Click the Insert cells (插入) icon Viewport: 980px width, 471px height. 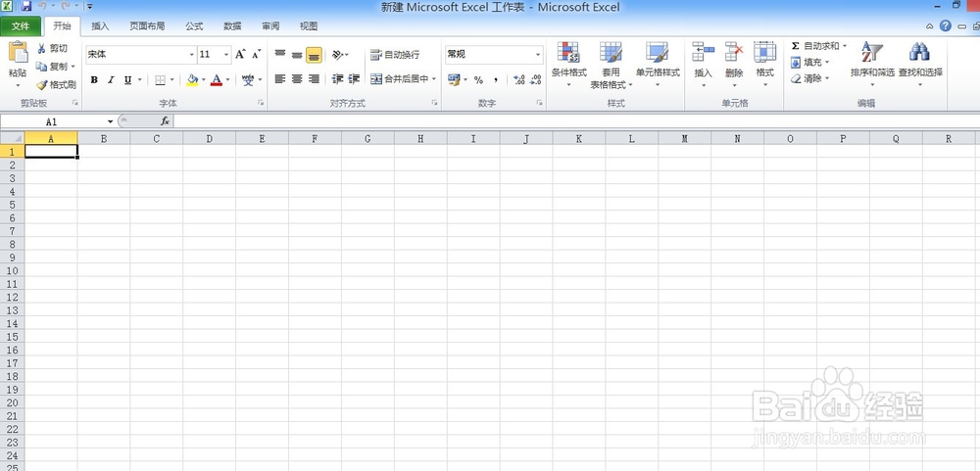tap(703, 52)
